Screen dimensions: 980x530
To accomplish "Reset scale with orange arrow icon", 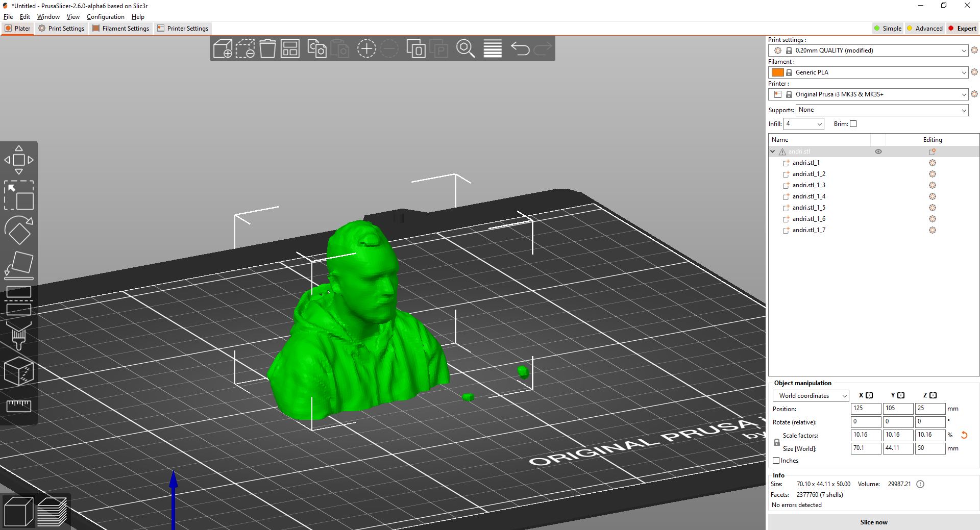I will pos(964,435).
